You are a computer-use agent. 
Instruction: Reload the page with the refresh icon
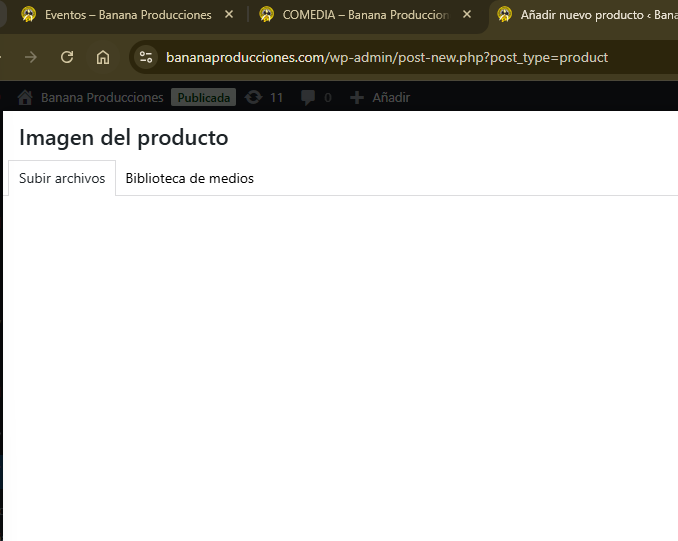(67, 57)
